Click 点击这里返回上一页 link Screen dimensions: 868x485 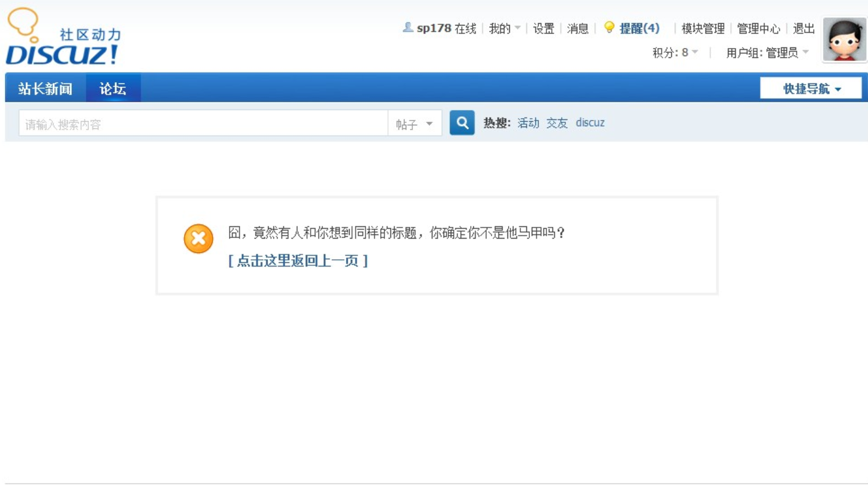pyautogui.click(x=298, y=261)
